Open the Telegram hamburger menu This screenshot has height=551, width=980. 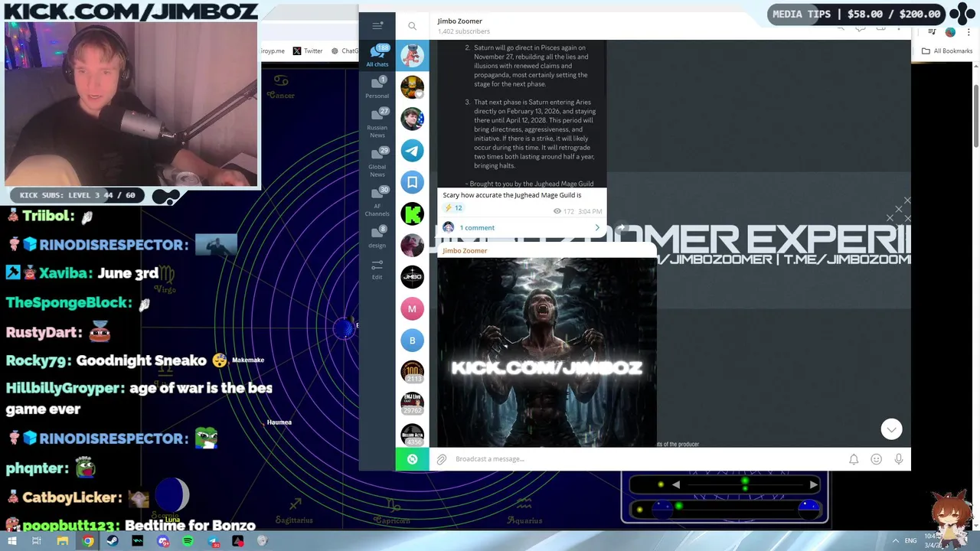(377, 26)
